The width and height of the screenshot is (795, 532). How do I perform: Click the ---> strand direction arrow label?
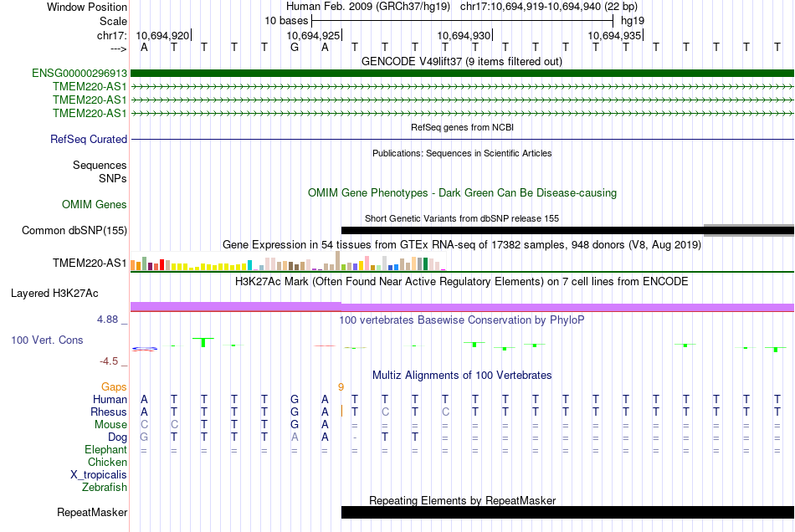(x=119, y=49)
